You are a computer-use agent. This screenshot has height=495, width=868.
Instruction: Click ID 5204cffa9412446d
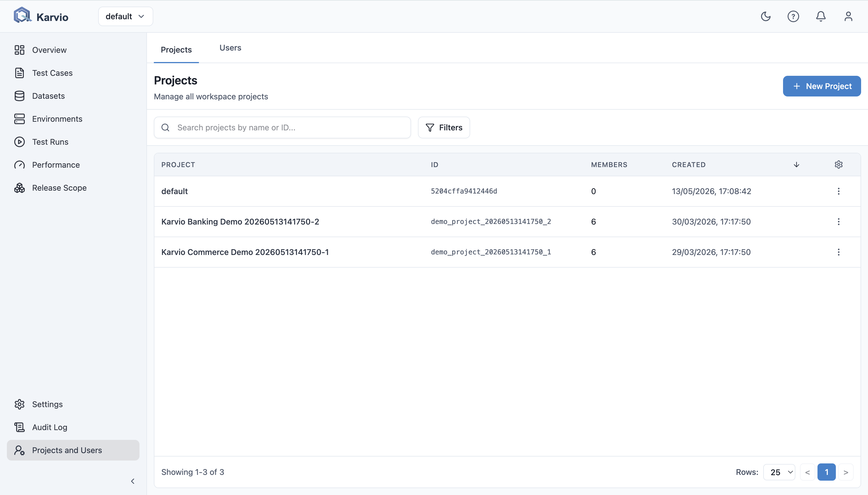(464, 191)
